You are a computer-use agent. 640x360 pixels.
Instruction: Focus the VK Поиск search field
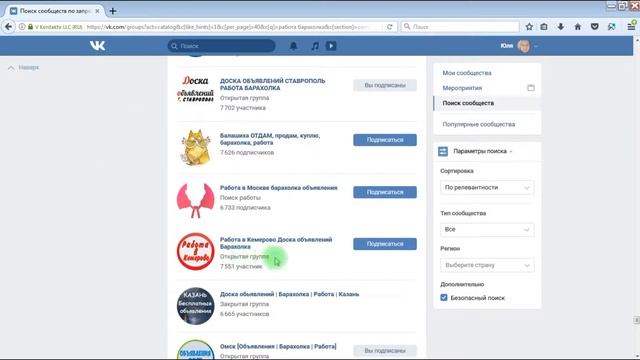[x=222, y=46]
